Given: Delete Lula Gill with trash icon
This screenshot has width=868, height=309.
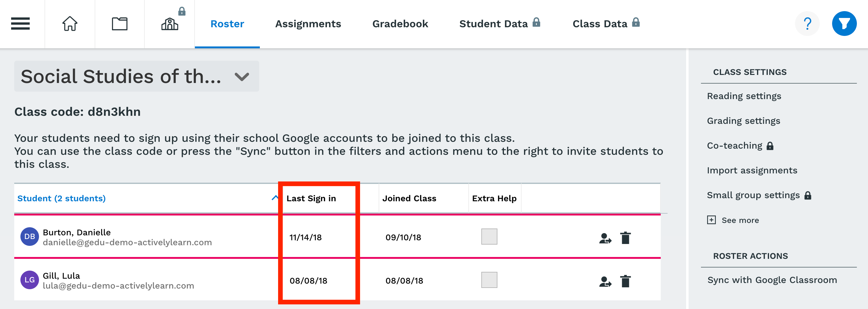Looking at the screenshot, I should pyautogui.click(x=625, y=281).
